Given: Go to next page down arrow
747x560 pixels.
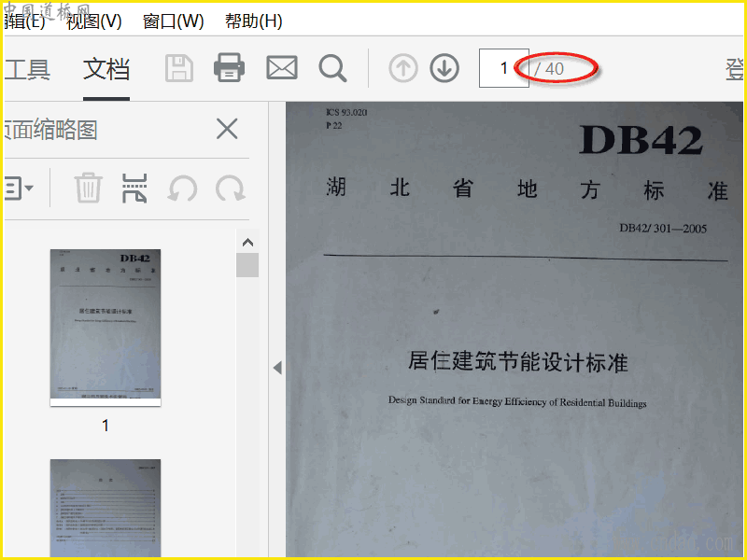Looking at the screenshot, I should pos(444,68).
